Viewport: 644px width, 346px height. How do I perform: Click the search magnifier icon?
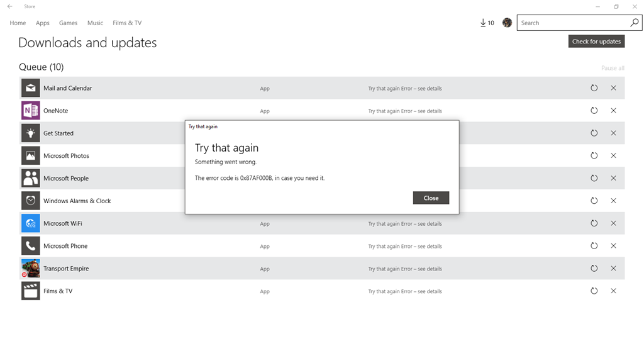coord(634,23)
